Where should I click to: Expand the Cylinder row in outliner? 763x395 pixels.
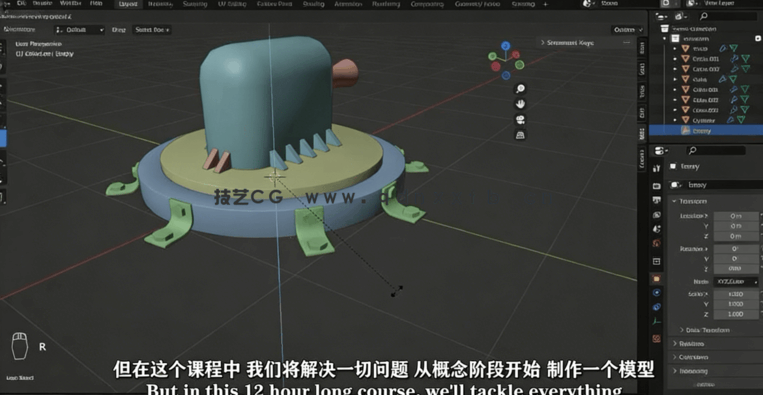(x=674, y=120)
